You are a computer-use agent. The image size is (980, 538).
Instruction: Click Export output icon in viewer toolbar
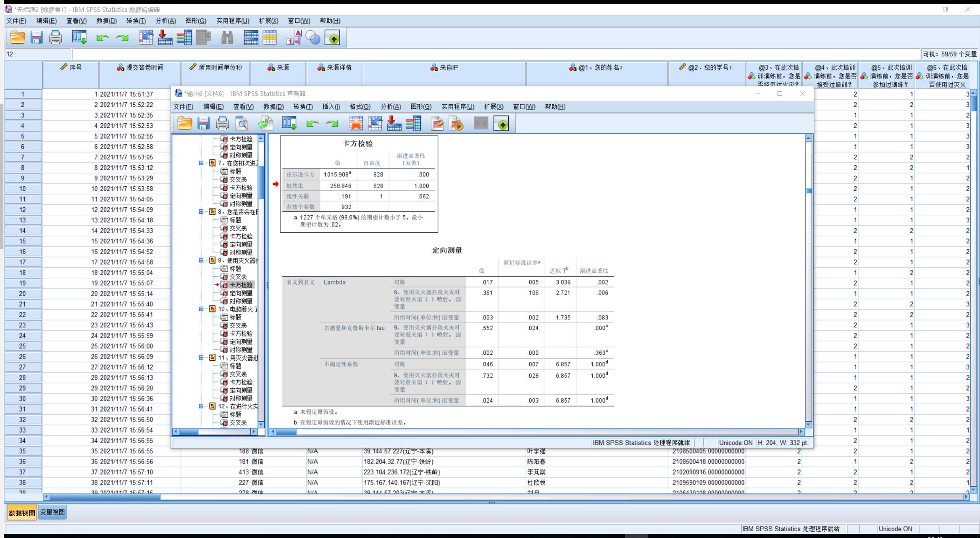click(265, 124)
